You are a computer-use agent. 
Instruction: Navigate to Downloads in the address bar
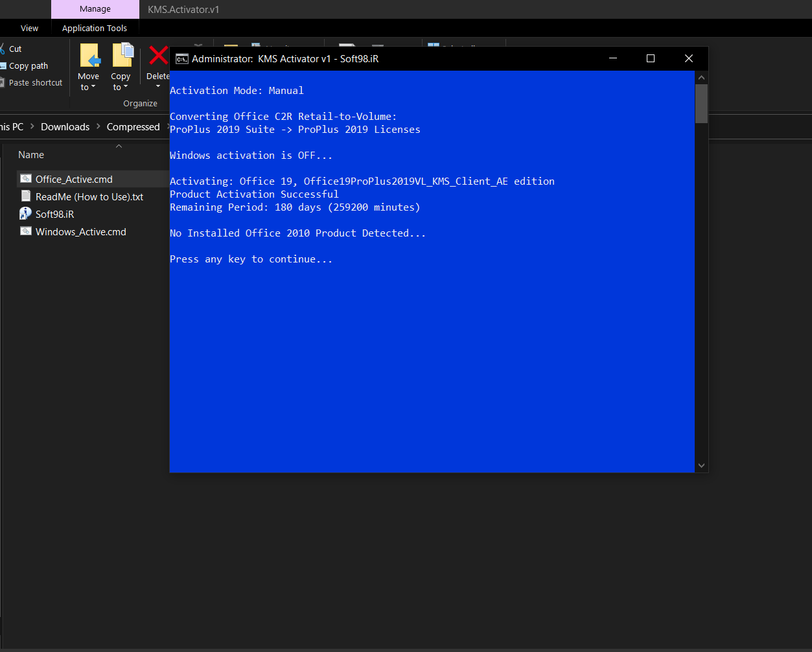65,126
